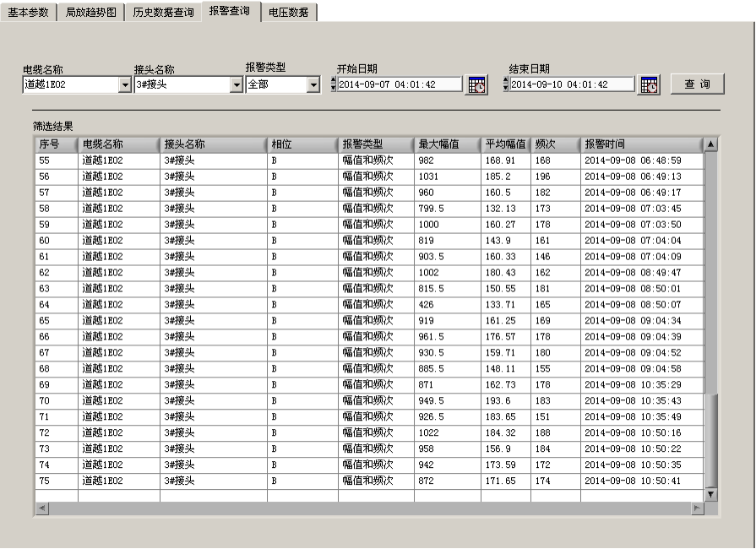This screenshot has width=756, height=549.
Task: Open the calendar picker beside 结束日期
Action: click(647, 84)
